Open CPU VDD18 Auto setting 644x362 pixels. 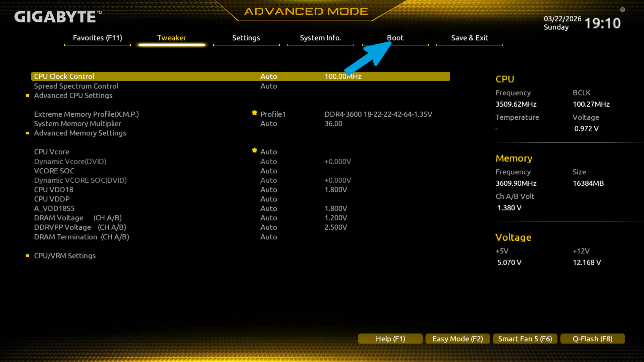pyautogui.click(x=269, y=190)
